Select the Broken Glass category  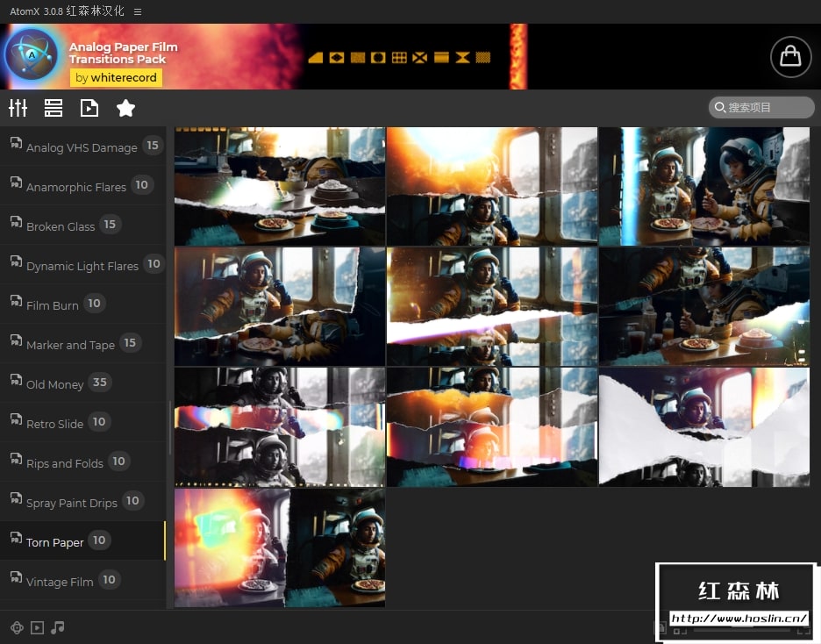[82, 225]
